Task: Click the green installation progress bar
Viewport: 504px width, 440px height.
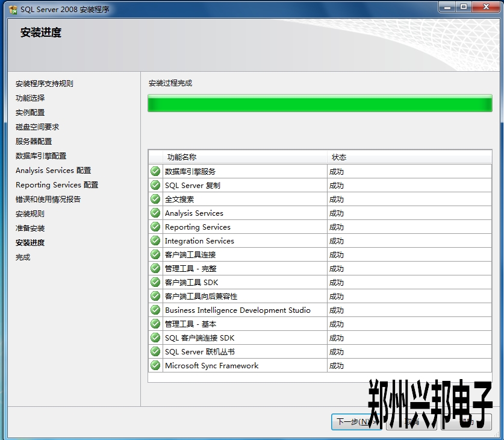Action: 320,103
